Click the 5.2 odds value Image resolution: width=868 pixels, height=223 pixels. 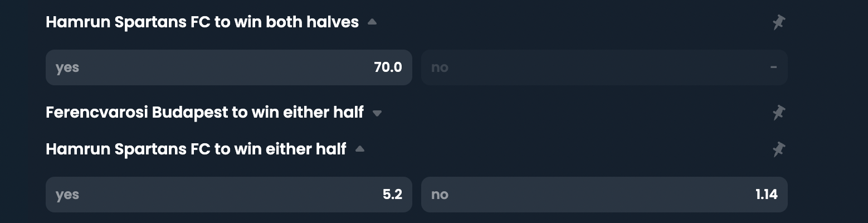pyautogui.click(x=392, y=195)
